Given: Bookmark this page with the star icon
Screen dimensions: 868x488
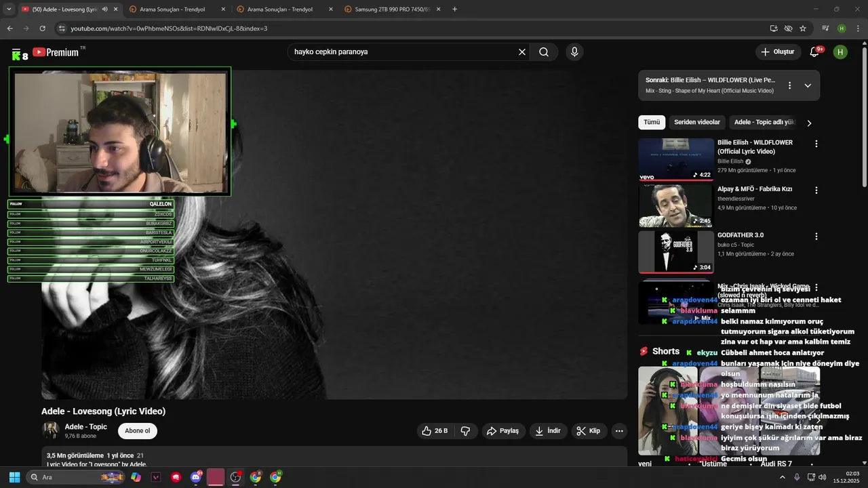Looking at the screenshot, I should 803,28.
